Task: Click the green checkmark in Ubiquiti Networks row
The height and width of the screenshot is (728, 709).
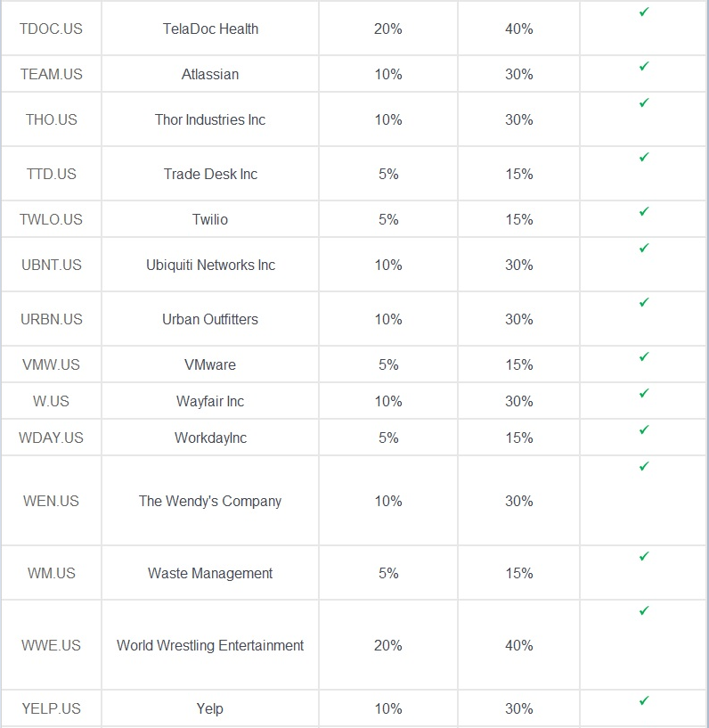Action: click(644, 248)
